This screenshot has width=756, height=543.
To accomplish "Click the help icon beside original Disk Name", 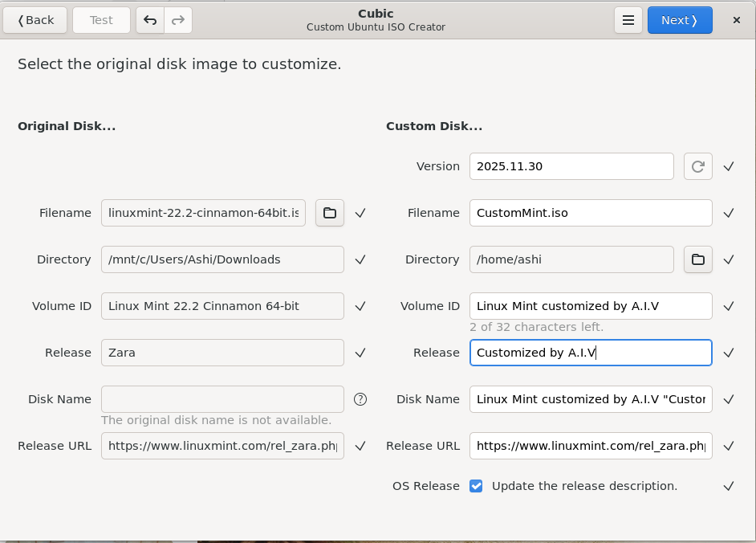I will (360, 399).
